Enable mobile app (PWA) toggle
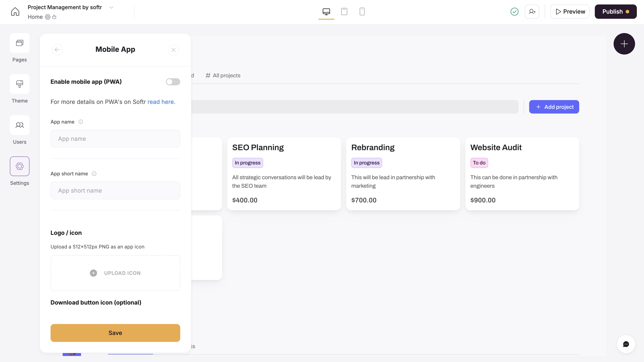 [173, 82]
